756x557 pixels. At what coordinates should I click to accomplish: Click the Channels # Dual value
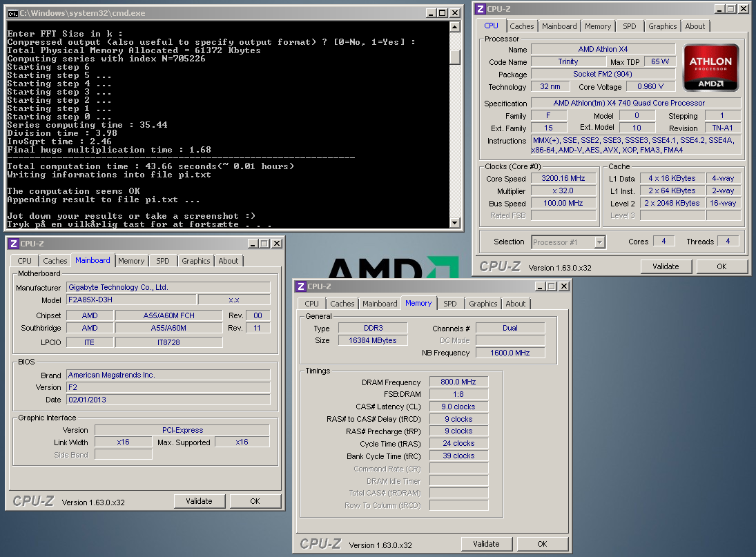(510, 328)
